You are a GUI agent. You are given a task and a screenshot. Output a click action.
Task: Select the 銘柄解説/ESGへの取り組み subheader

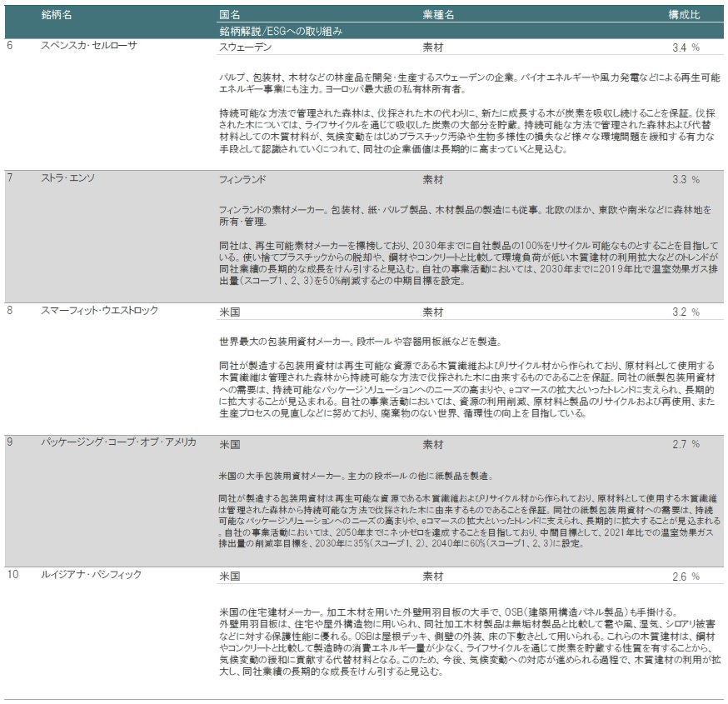pyautogui.click(x=275, y=31)
